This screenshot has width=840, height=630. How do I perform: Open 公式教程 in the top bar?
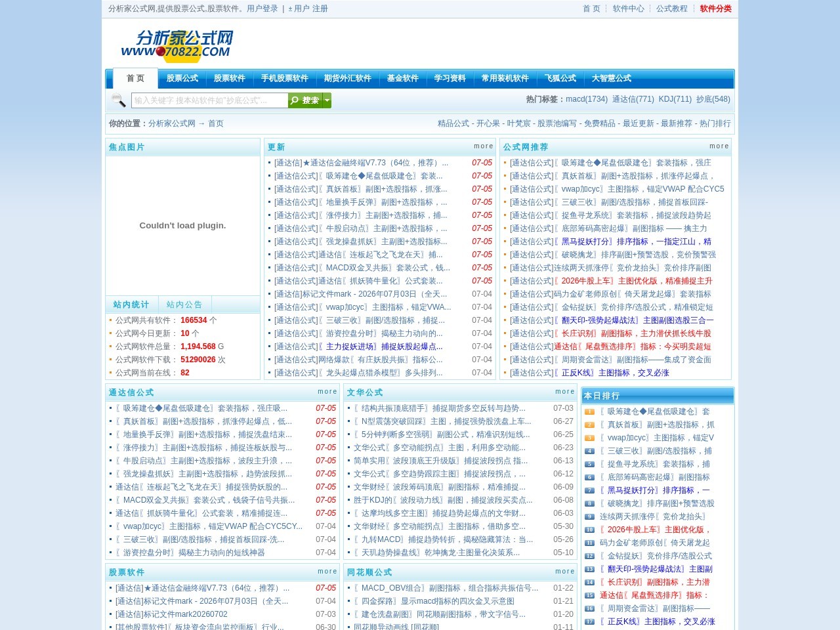(x=672, y=9)
